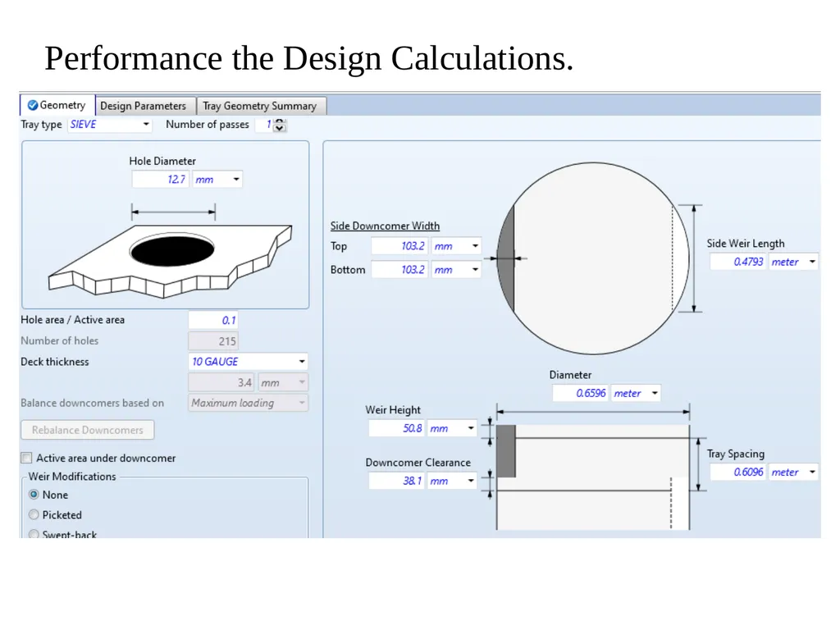Click the Side Weir Length value field
Viewport: 840px width, 630px height.
(x=738, y=262)
